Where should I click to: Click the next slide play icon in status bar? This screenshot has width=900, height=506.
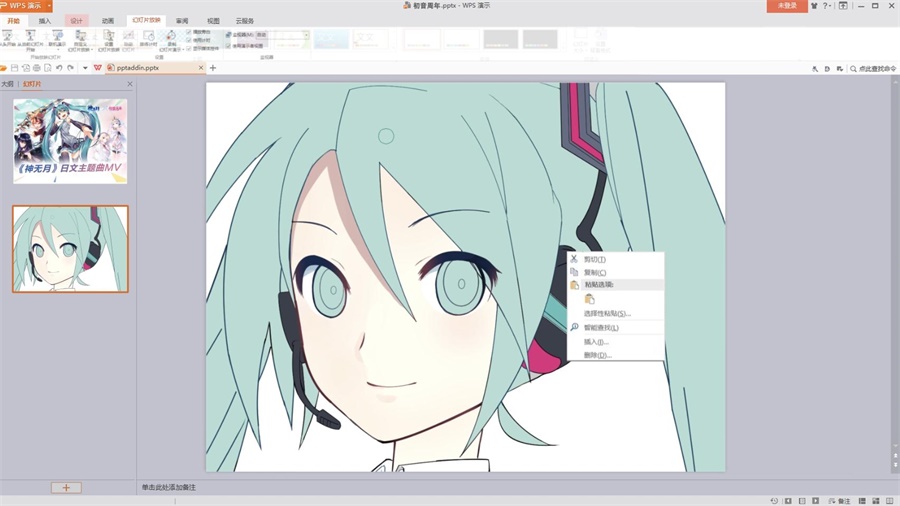point(815,501)
